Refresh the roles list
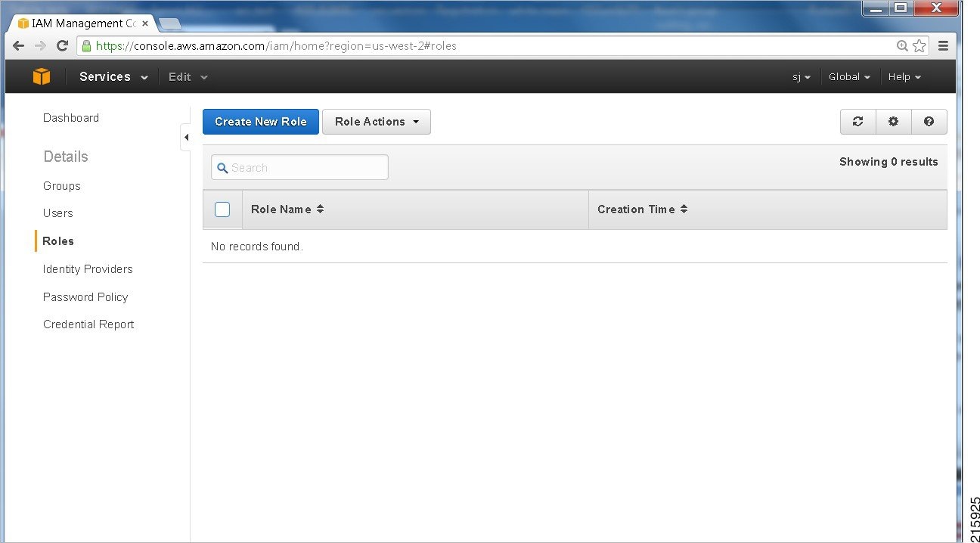980x543 pixels. pyautogui.click(x=858, y=122)
